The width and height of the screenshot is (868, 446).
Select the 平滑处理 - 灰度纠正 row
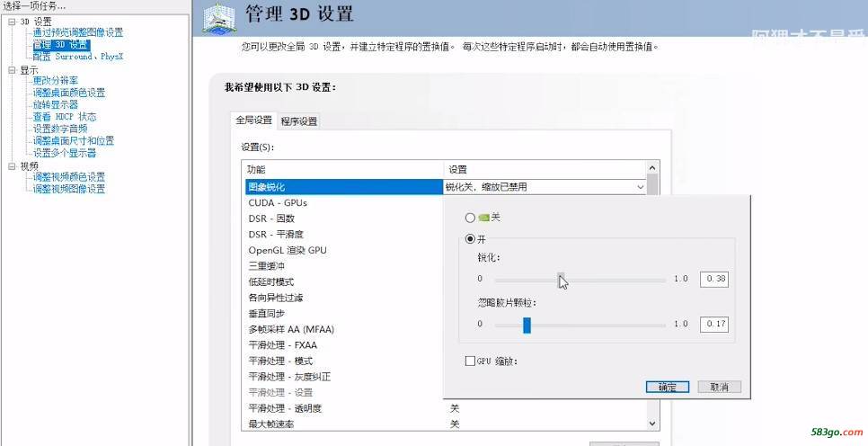pos(343,377)
